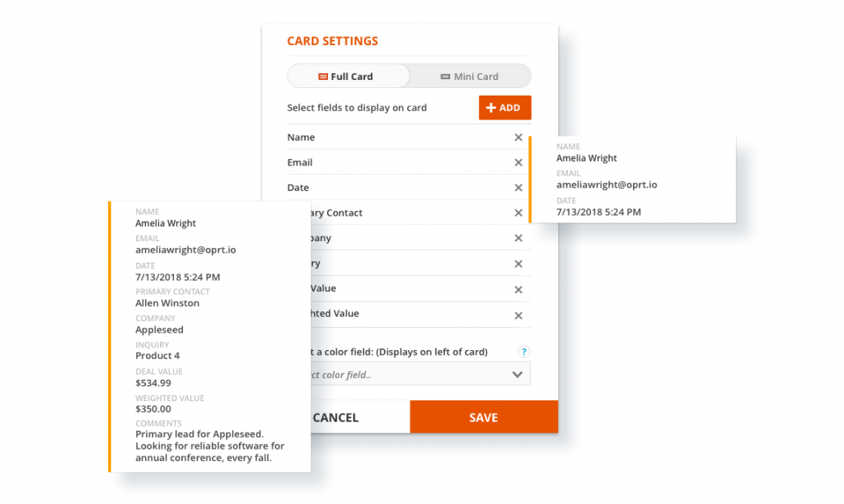Viewport: 844px width, 504px height.
Task: Click the orange ADD button
Action: [x=504, y=108]
